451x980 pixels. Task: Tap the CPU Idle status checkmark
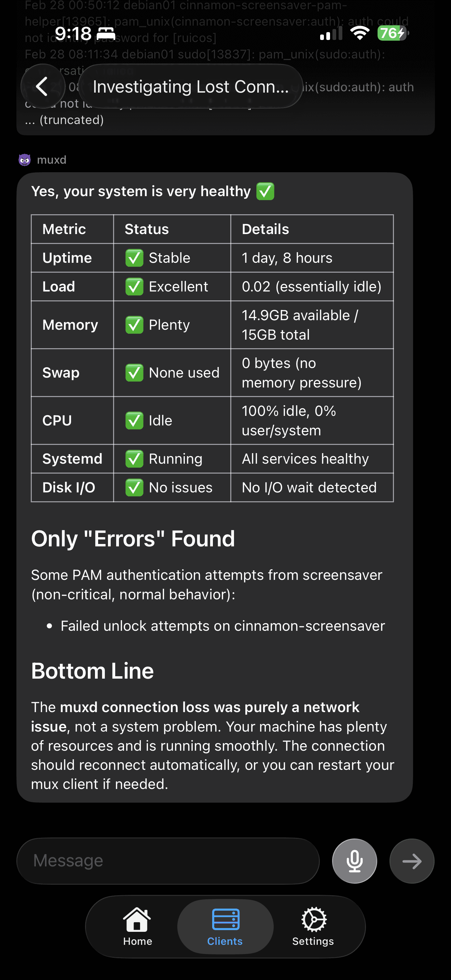pos(135,420)
